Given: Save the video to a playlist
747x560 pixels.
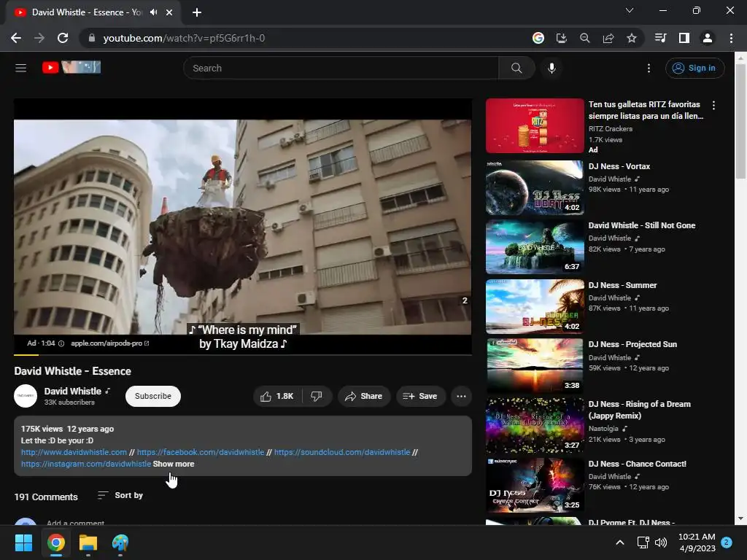Looking at the screenshot, I should pos(420,396).
